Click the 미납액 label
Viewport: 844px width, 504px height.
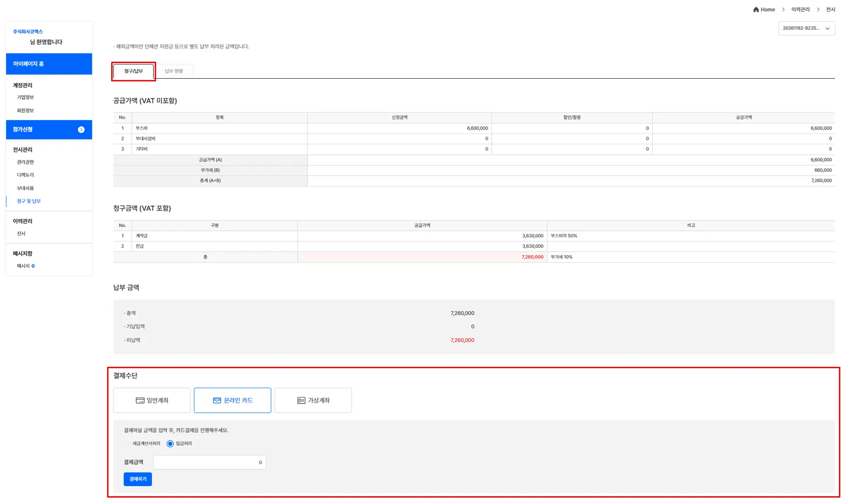pyautogui.click(x=133, y=340)
